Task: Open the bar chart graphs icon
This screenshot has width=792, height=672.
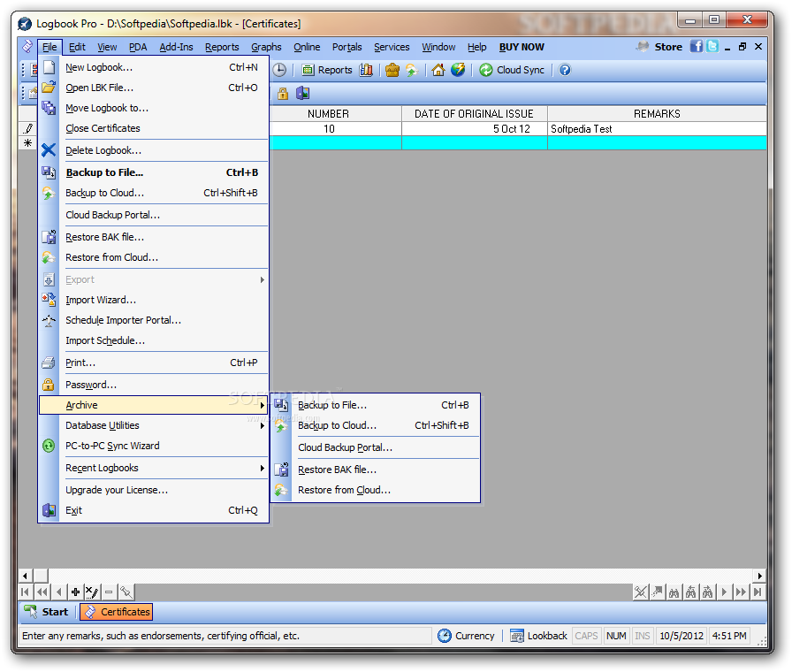Action: pyautogui.click(x=366, y=70)
